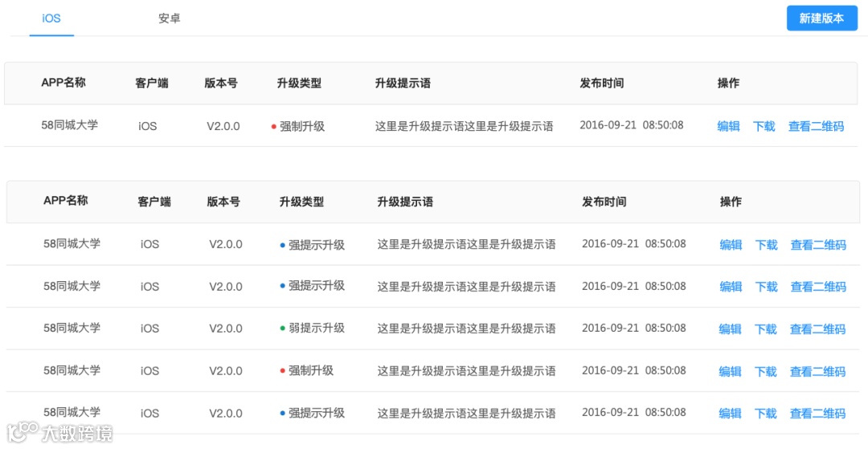This screenshot has width=868, height=449.
Task: Click the upper table's 升级类型 header
Action: [299, 84]
